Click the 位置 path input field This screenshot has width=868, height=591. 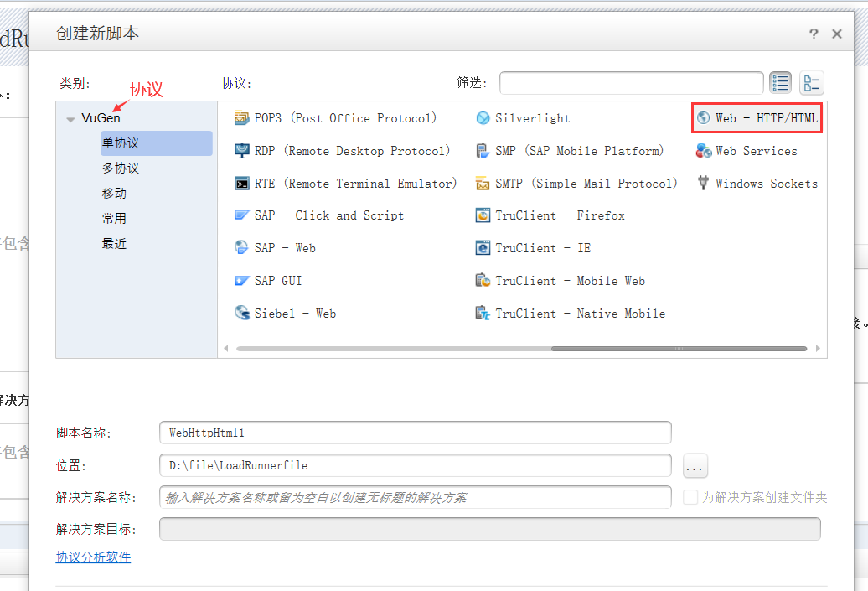(416, 465)
